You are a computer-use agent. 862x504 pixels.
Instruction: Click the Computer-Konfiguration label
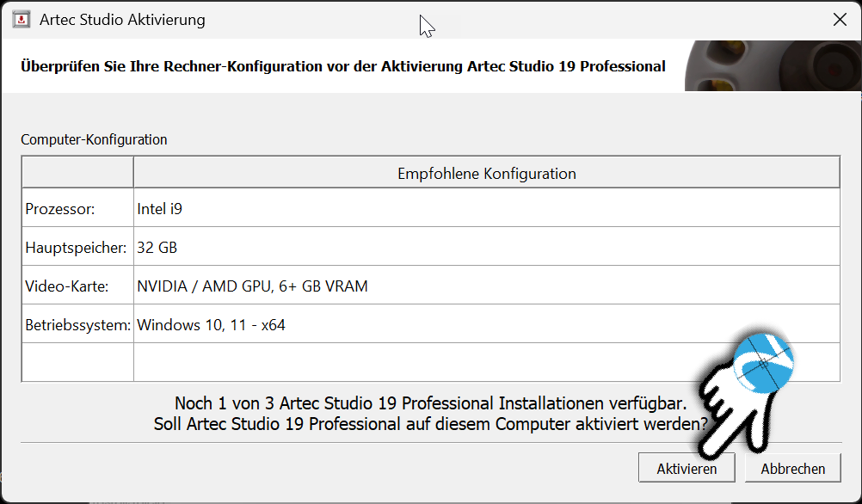[94, 139]
